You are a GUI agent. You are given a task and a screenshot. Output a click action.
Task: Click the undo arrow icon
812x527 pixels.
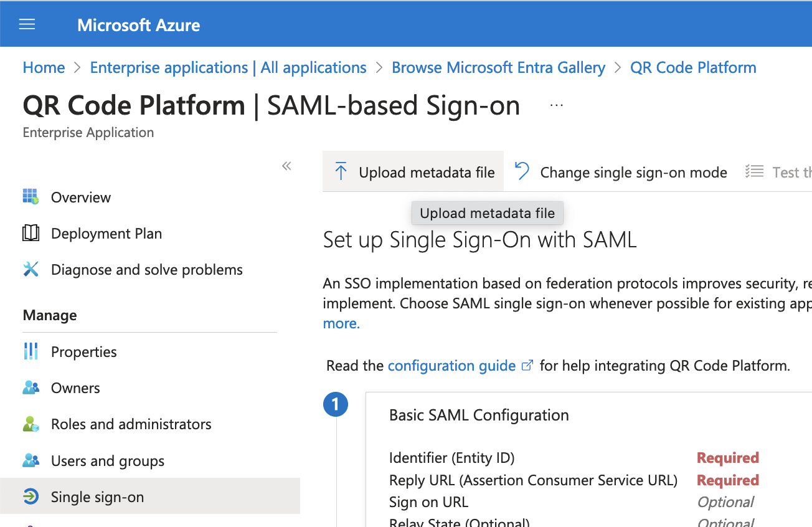pos(522,171)
